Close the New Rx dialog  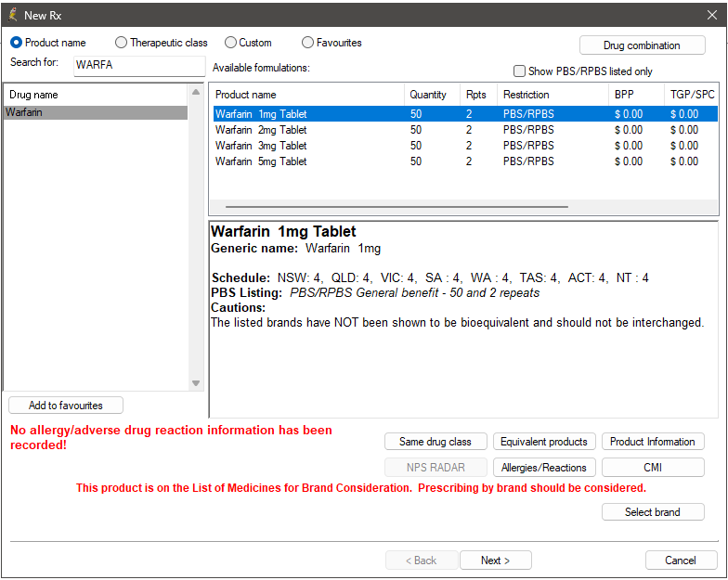[x=711, y=15]
